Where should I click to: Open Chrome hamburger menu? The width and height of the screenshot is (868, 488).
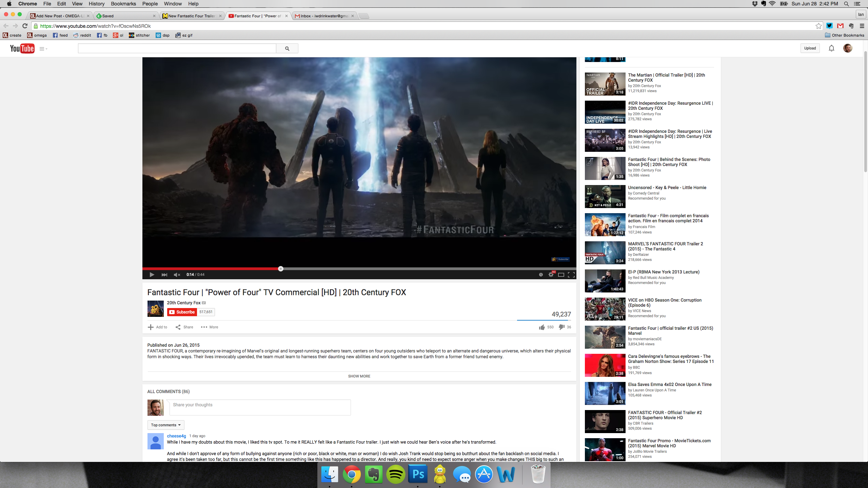[x=862, y=26]
